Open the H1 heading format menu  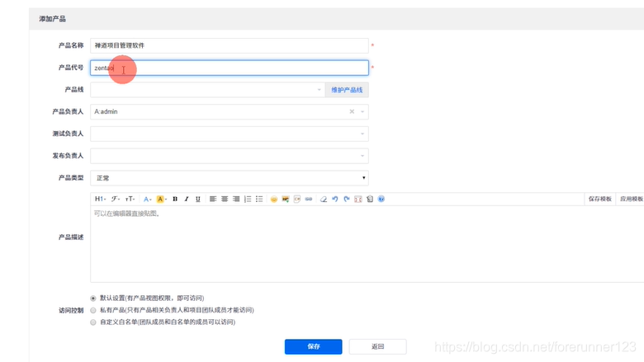pos(100,199)
